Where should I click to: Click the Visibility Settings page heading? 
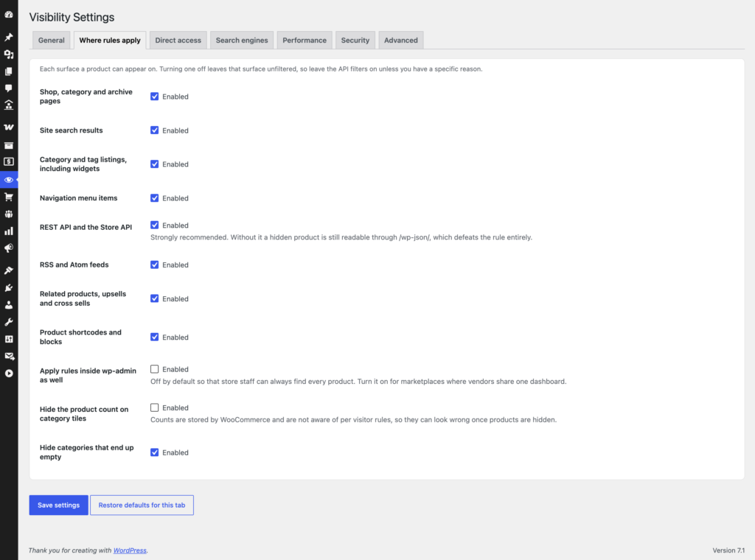click(x=72, y=18)
